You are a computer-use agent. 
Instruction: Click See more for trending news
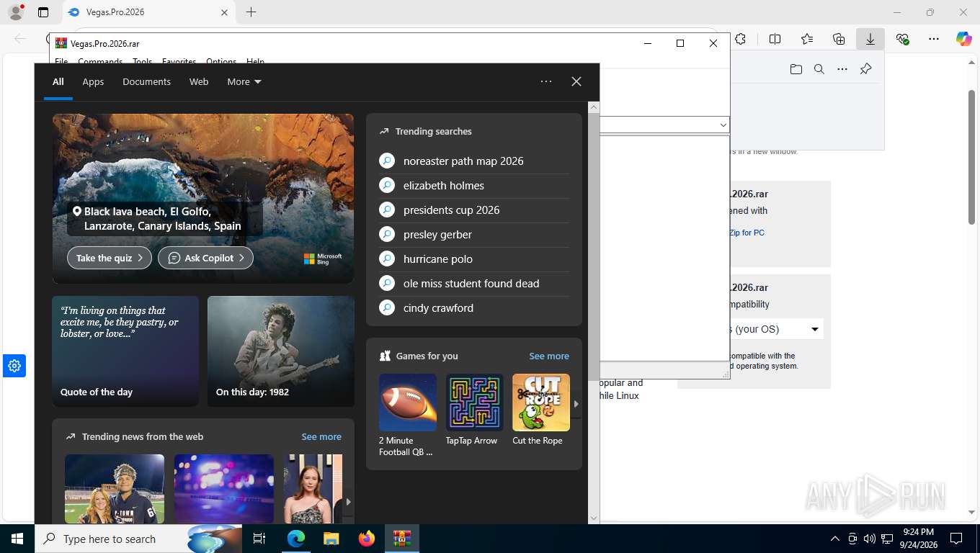(321, 436)
